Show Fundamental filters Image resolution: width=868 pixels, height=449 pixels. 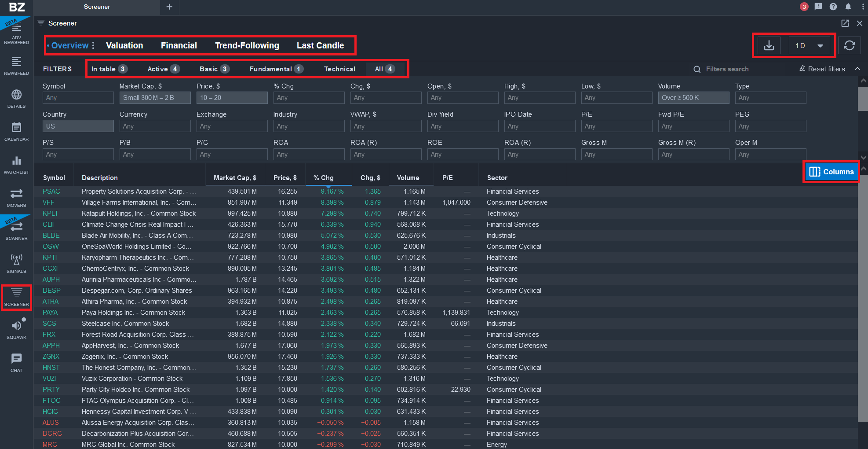click(277, 69)
